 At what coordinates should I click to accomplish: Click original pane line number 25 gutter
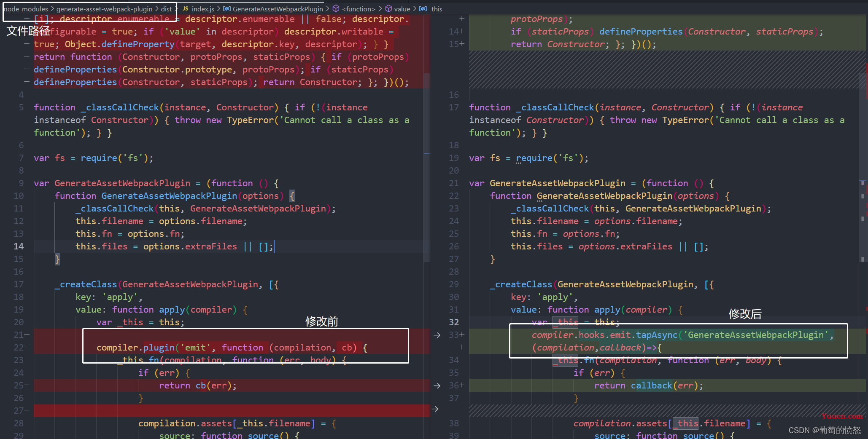tap(19, 385)
